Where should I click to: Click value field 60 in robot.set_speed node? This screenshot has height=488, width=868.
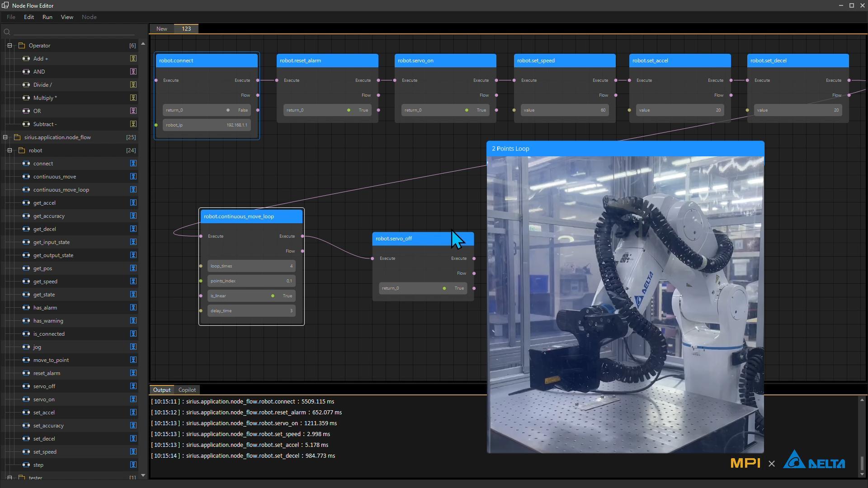coord(565,110)
